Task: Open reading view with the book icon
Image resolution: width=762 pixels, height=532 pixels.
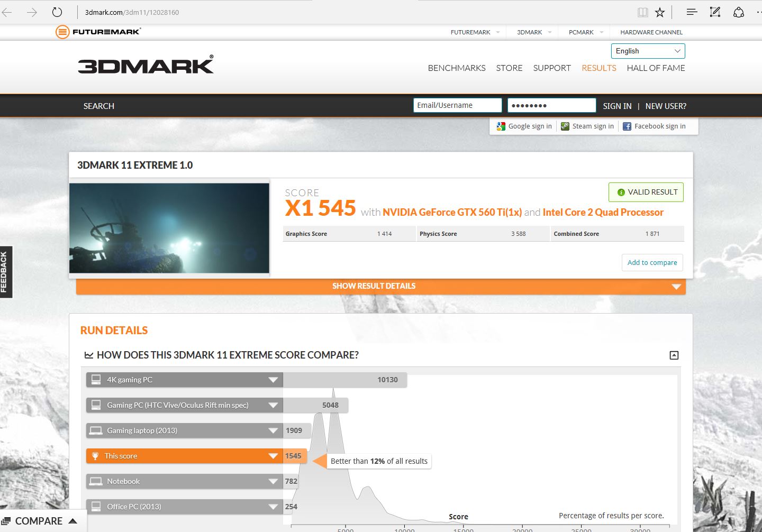Action: point(643,12)
